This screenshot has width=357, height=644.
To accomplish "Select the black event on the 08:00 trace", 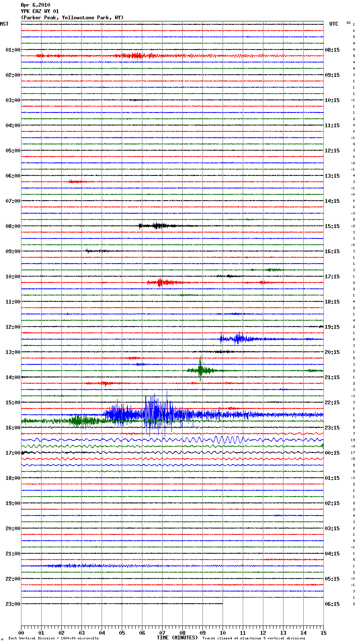I will 157,226.
